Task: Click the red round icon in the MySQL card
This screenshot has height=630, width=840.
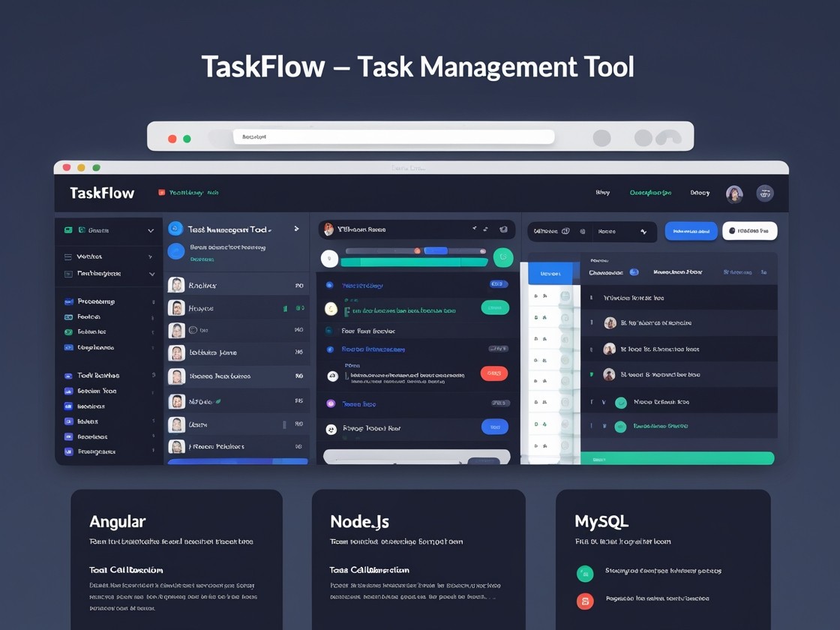Action: [585, 601]
